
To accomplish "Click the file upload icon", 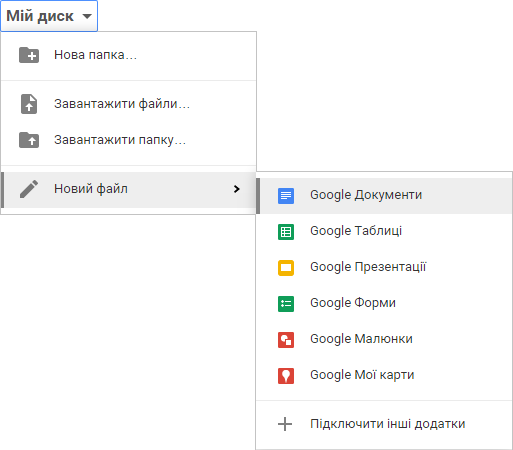I will pyautogui.click(x=29, y=104).
